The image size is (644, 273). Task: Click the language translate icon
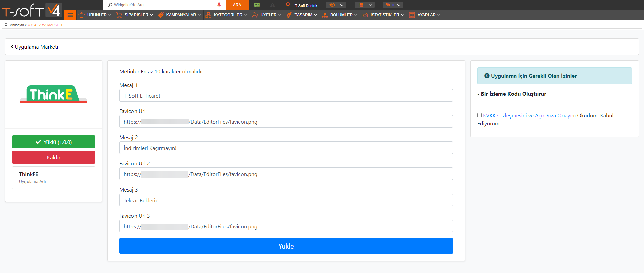[x=388, y=5]
